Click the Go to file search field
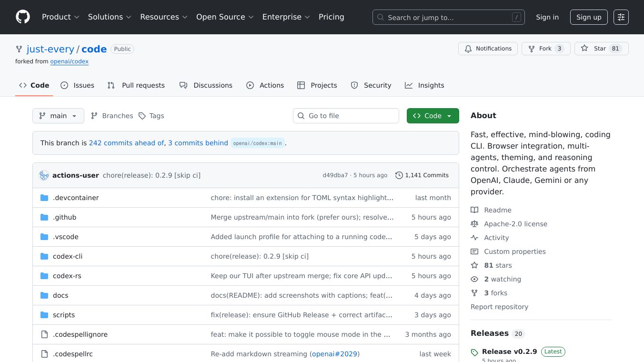Viewport: 644px width, 362px height. (x=346, y=116)
